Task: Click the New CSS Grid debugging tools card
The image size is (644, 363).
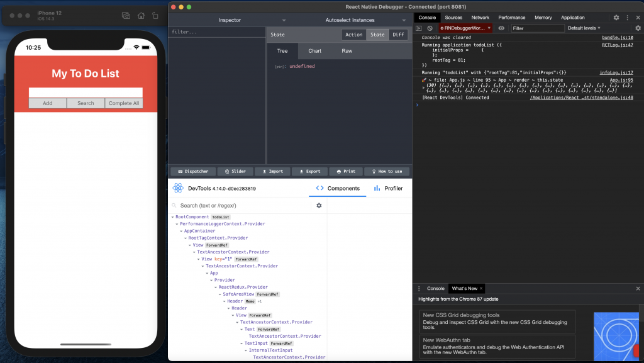Action: (x=498, y=321)
